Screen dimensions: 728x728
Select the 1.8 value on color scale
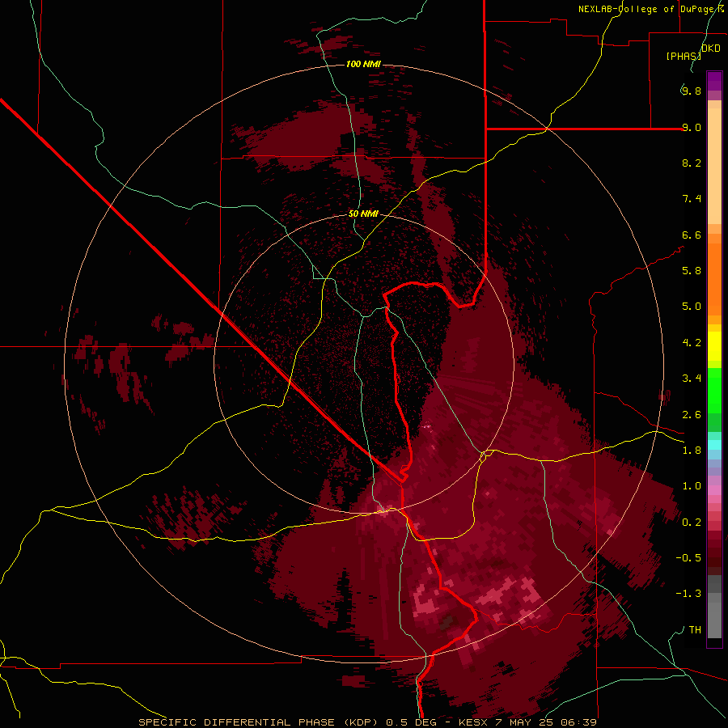click(x=692, y=451)
